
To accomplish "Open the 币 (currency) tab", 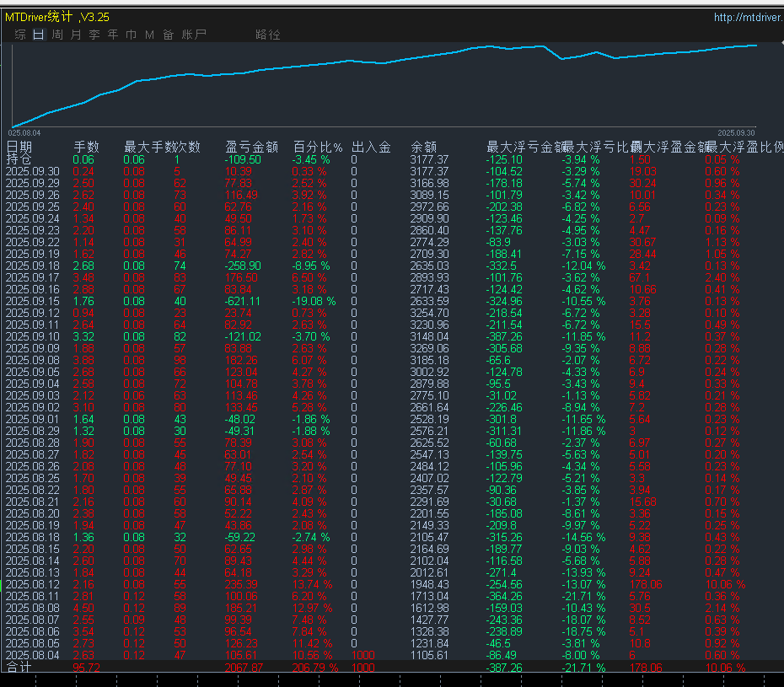I will [132, 35].
